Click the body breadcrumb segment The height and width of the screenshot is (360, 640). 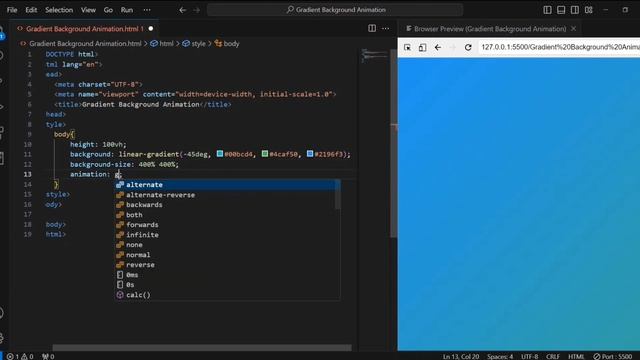pyautogui.click(x=231, y=44)
